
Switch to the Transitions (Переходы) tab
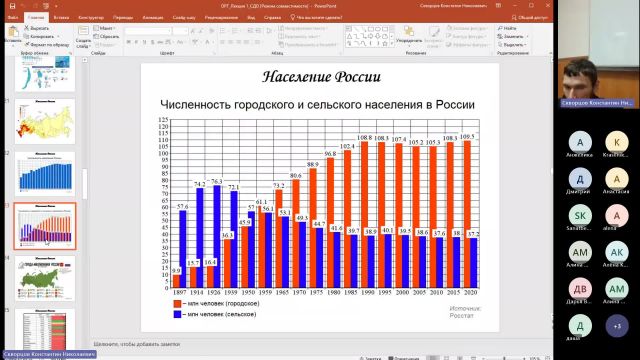coord(123,18)
